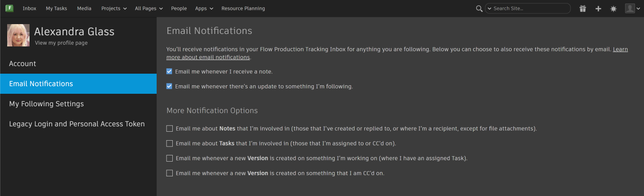
Task: Open the search scope chevron dropdown
Action: pyautogui.click(x=489, y=8)
